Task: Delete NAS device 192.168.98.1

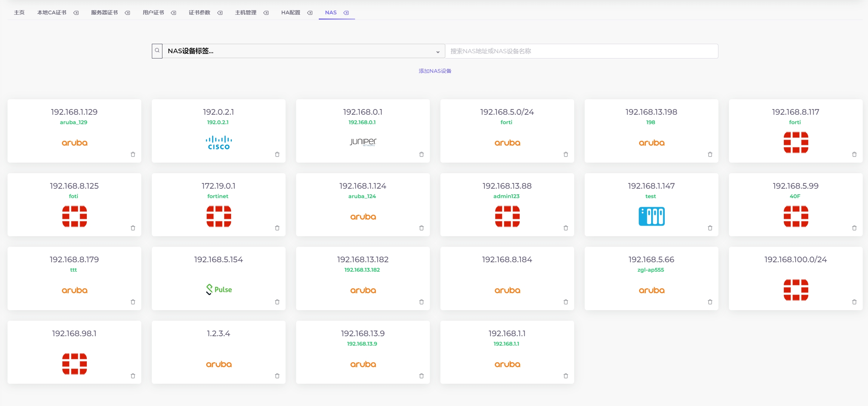Action: (133, 376)
